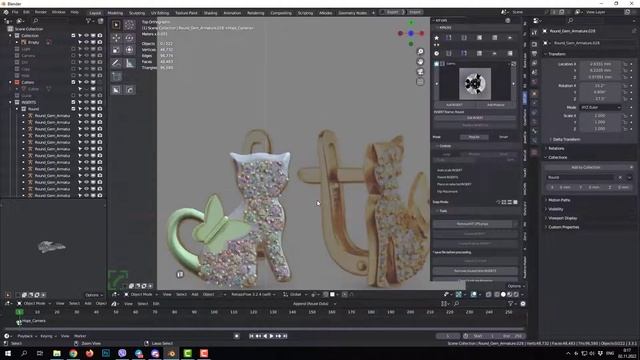The image size is (640, 360).
Task: Switch to the Modeling workspace tab
Action: 115,13
